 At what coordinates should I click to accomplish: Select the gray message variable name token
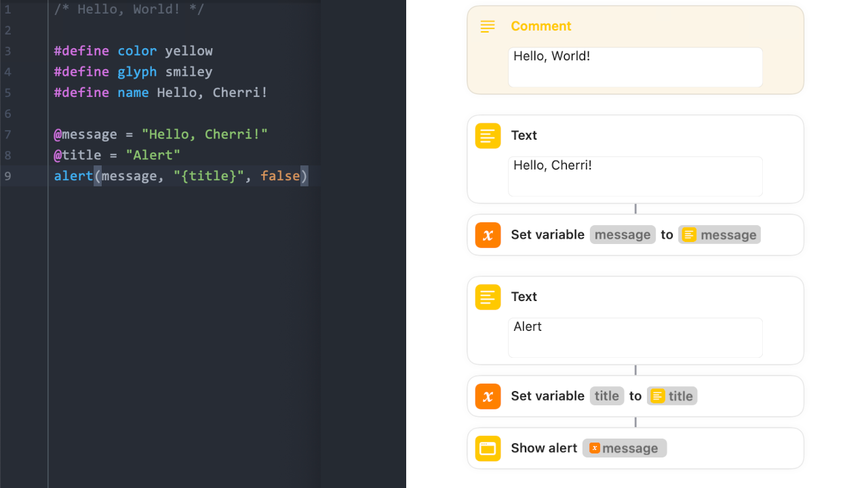point(623,235)
